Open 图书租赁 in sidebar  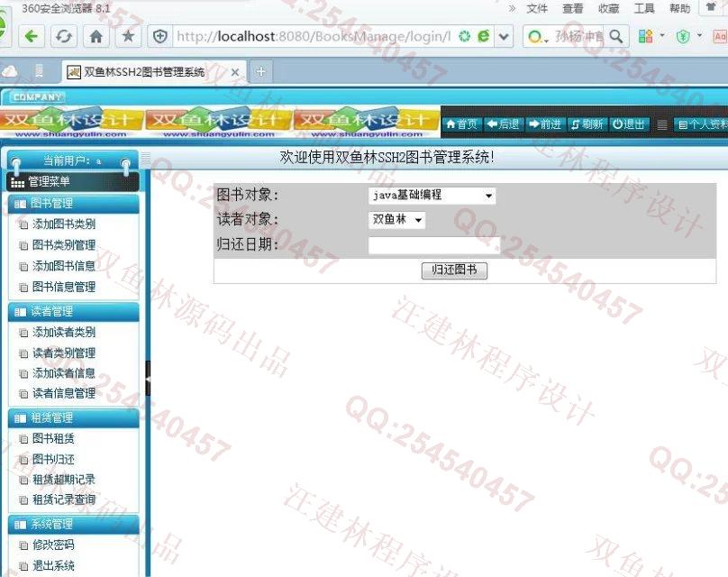(53, 438)
